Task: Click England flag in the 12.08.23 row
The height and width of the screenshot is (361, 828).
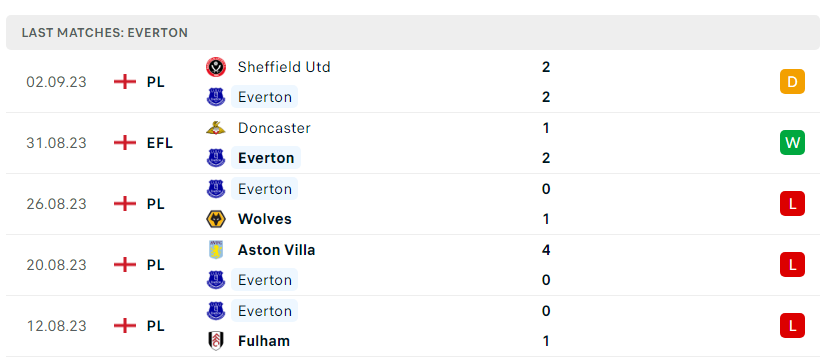Action: point(125,326)
